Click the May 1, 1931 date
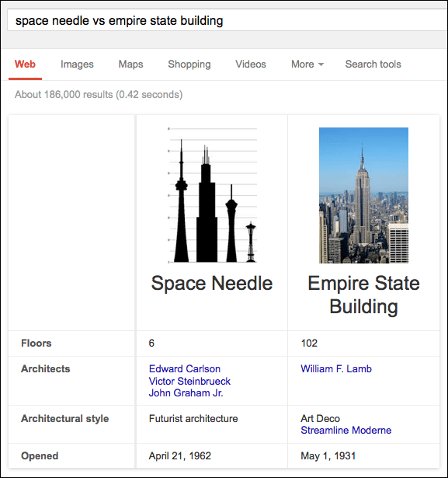 click(328, 456)
